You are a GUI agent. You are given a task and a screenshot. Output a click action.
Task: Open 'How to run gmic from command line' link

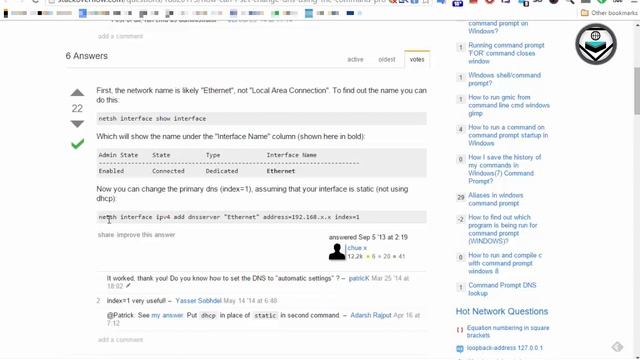509,105
